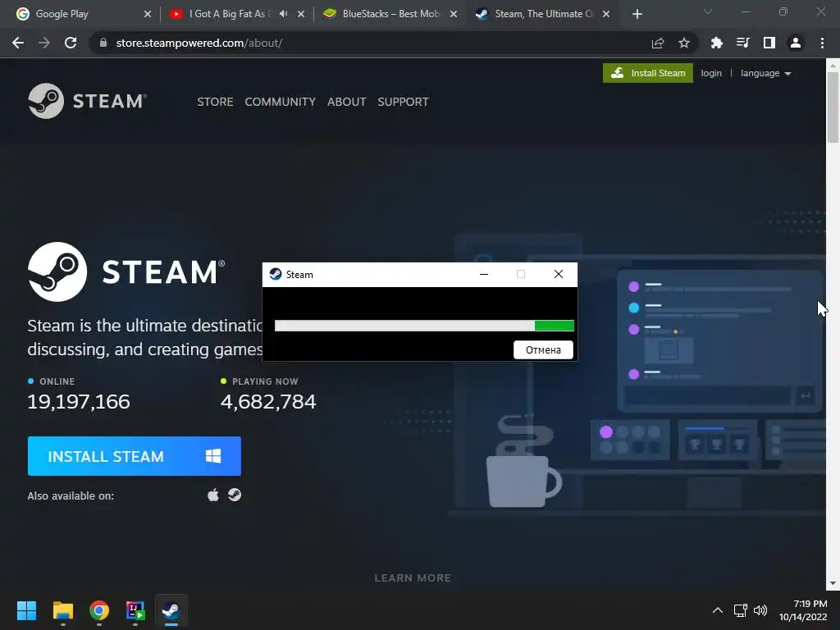Click the Отмена cancel button in Steam dialog
Viewport: 840px width, 630px height.
[543, 349]
